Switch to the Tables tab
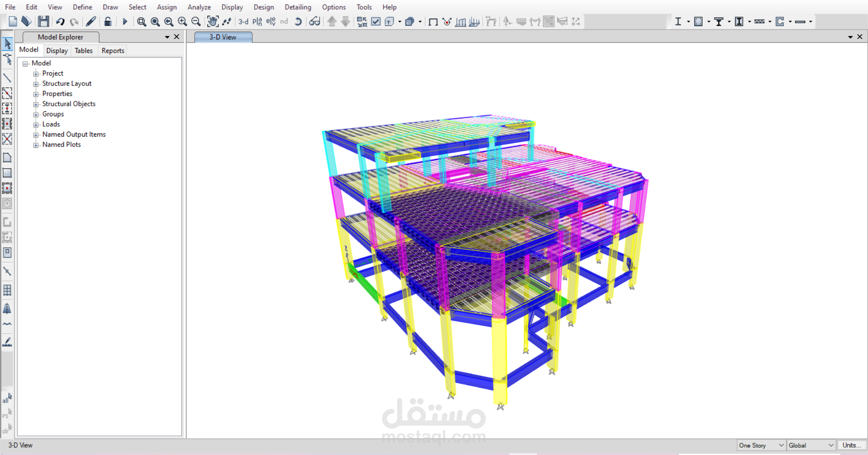The width and height of the screenshot is (868, 455). pos(84,51)
